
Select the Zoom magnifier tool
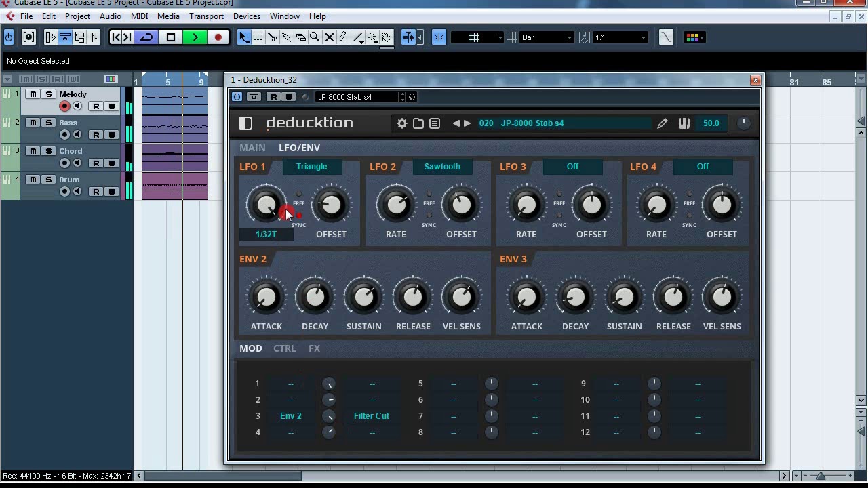point(315,37)
